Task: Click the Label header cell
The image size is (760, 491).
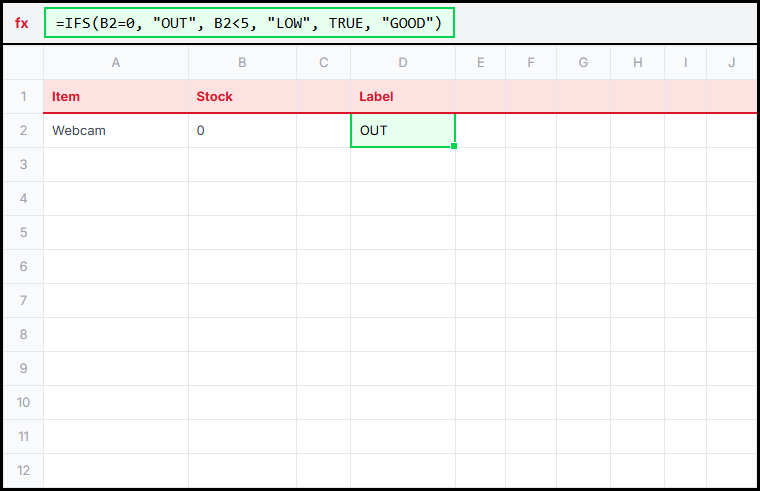Action: tap(403, 97)
